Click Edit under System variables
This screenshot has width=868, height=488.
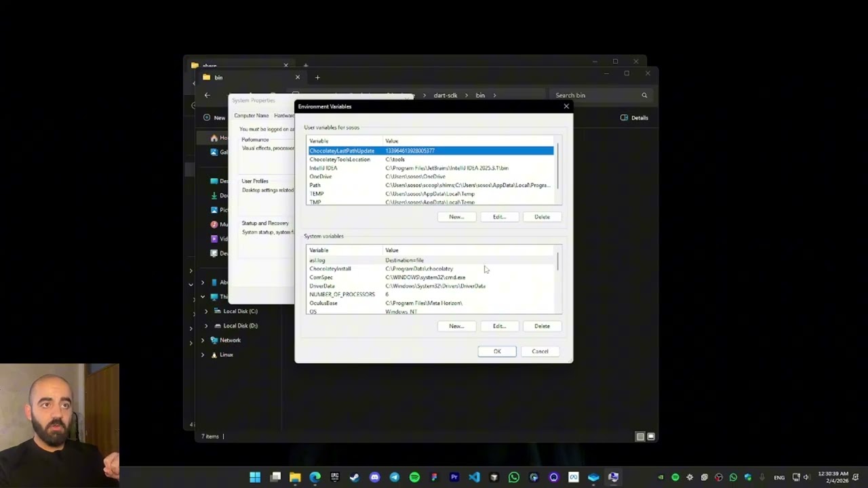[x=499, y=326]
